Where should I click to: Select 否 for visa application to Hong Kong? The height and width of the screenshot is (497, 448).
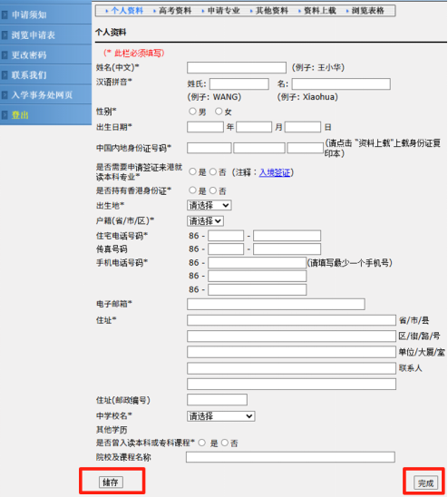[x=213, y=171]
